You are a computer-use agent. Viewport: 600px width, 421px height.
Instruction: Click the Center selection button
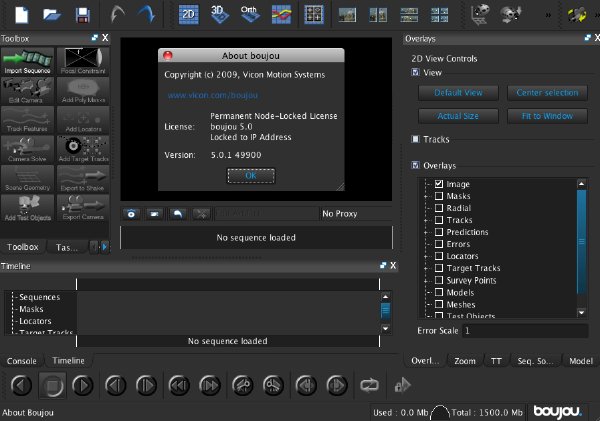(x=547, y=93)
